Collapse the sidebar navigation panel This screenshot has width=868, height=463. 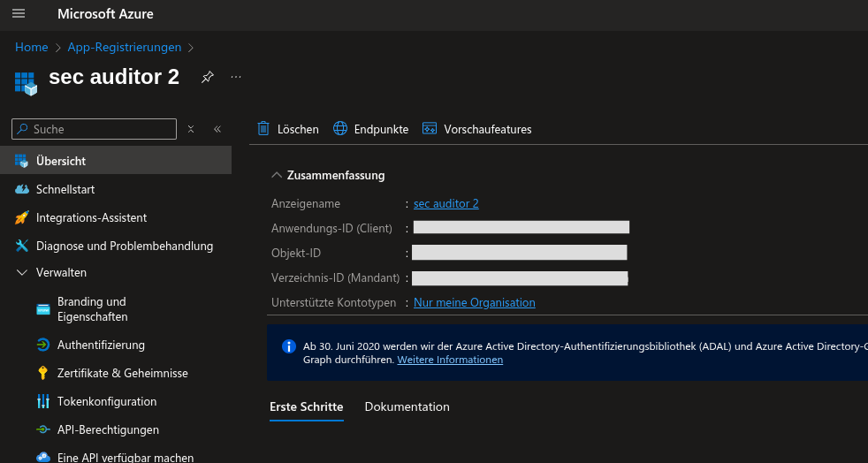217,129
